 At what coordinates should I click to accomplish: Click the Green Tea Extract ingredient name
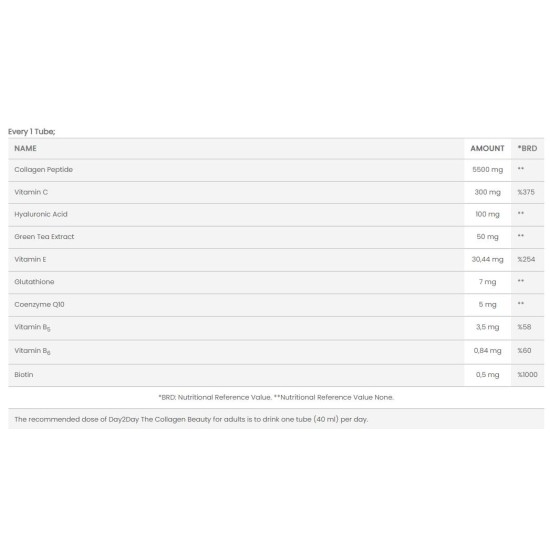(x=44, y=237)
